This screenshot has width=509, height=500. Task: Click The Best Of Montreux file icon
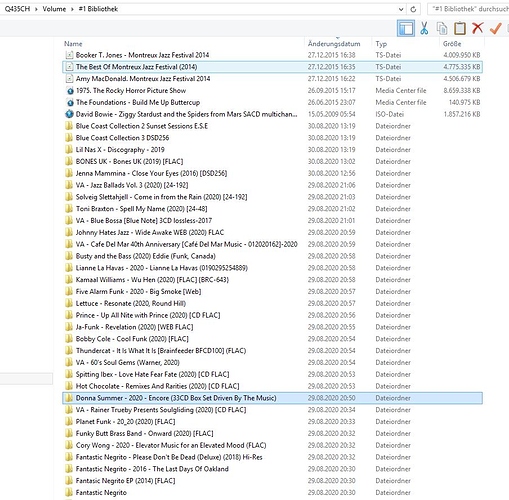69,67
